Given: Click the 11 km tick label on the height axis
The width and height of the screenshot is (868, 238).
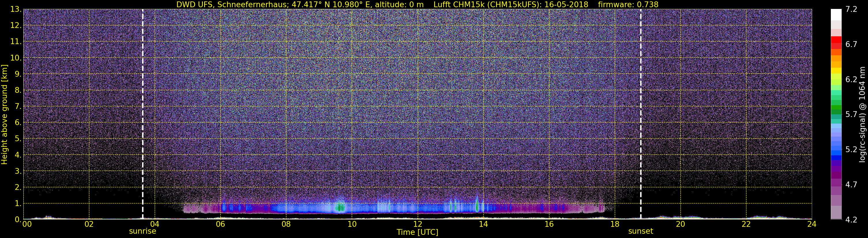Looking at the screenshot, I should [x=16, y=42].
